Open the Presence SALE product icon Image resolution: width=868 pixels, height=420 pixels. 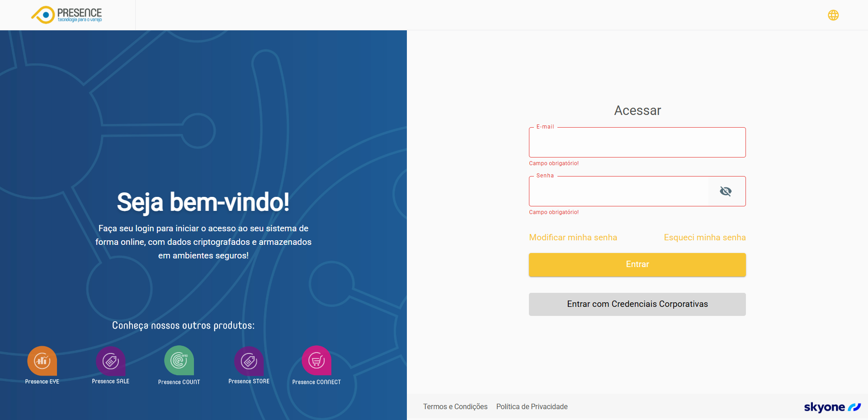pyautogui.click(x=110, y=361)
